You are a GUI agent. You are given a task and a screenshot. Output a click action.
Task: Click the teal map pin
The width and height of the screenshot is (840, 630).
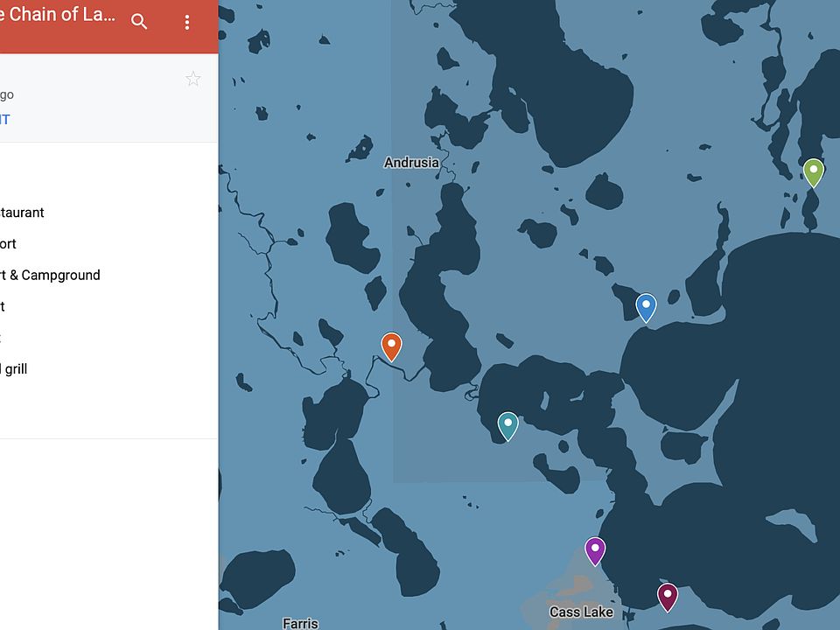point(507,425)
